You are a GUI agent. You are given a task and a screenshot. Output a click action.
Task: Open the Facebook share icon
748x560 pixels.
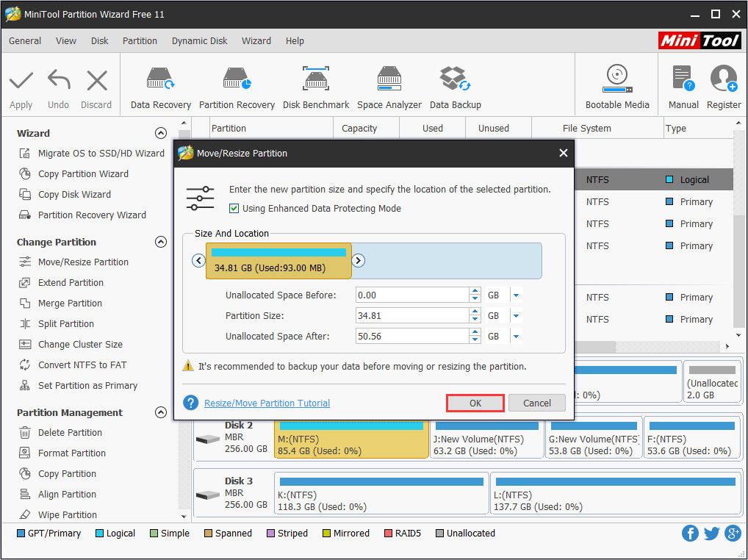click(690, 533)
